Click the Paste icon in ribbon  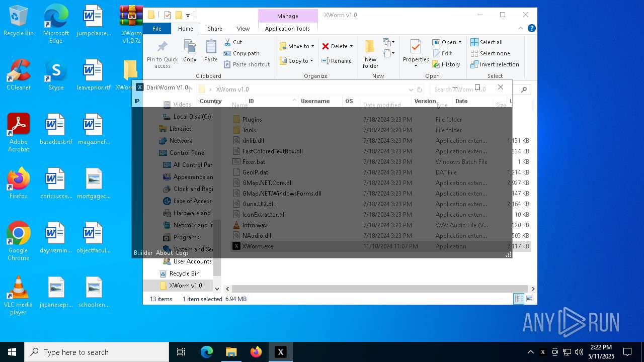click(x=211, y=51)
